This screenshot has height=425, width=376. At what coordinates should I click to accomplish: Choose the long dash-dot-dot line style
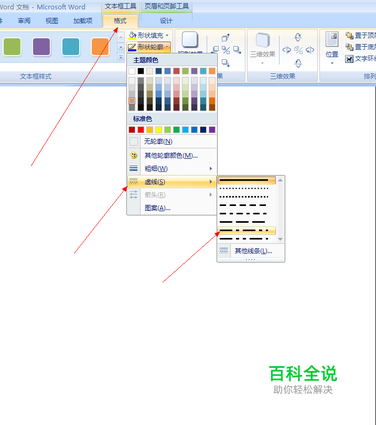coord(247,239)
